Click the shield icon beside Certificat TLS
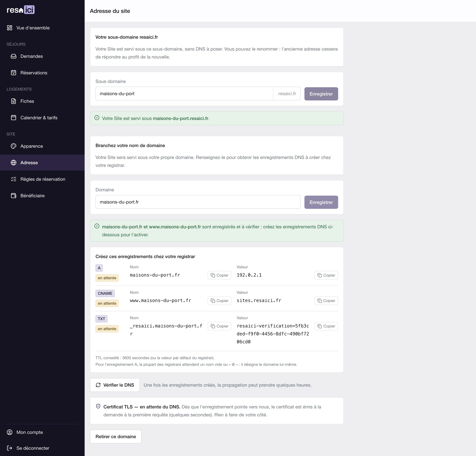476x456 pixels. click(x=98, y=406)
